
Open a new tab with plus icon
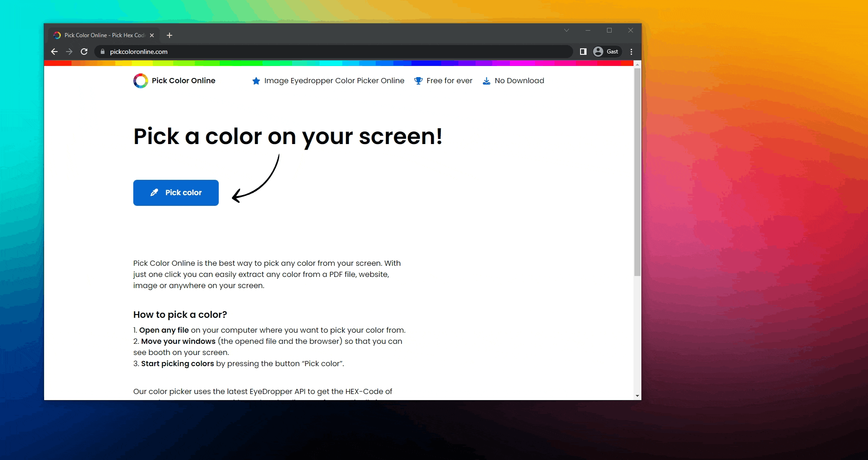pyautogui.click(x=170, y=35)
